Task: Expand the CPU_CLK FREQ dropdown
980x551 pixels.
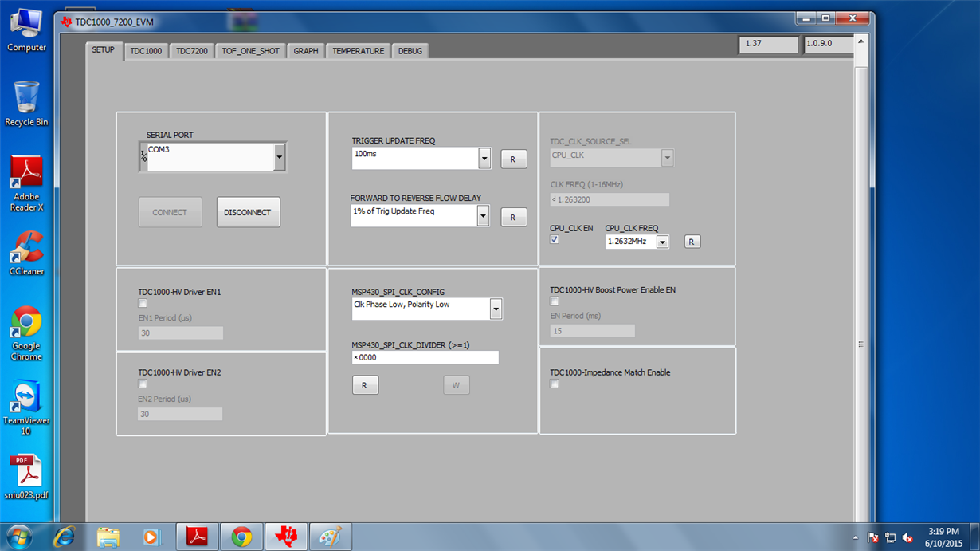Action: click(662, 242)
